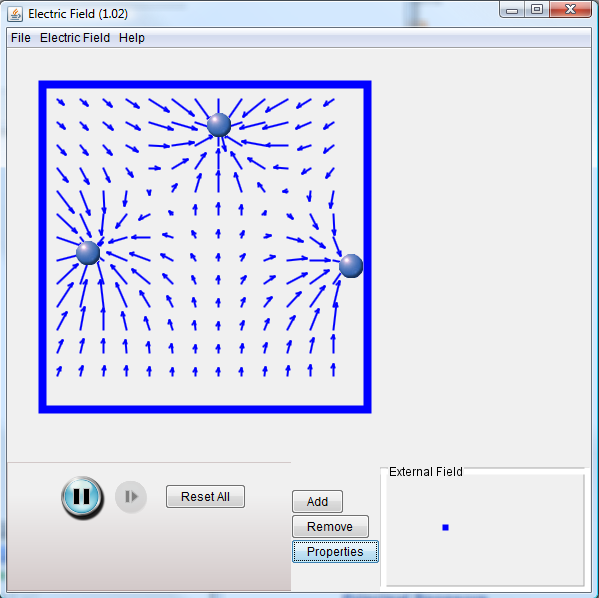Click the empty External Field panel area
The image size is (599, 598).
click(x=485, y=530)
